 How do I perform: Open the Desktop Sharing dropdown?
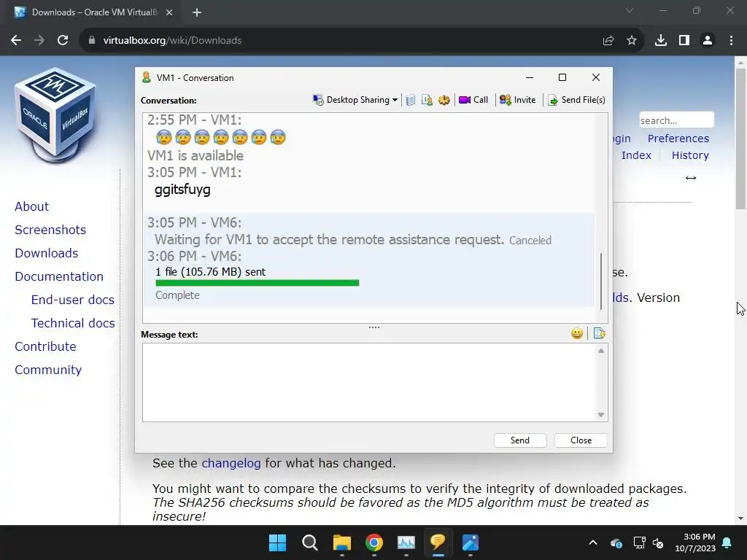355,100
